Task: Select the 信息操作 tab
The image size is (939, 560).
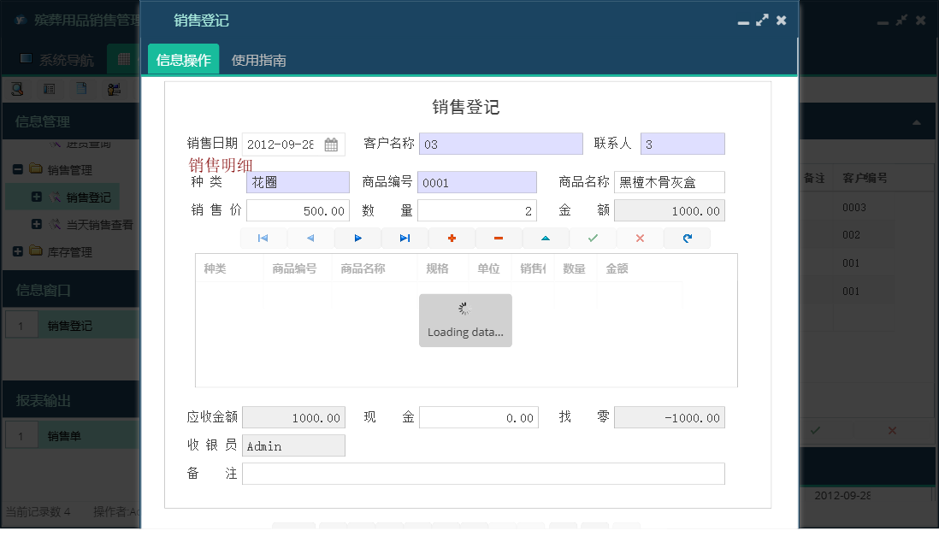Action: pyautogui.click(x=182, y=60)
